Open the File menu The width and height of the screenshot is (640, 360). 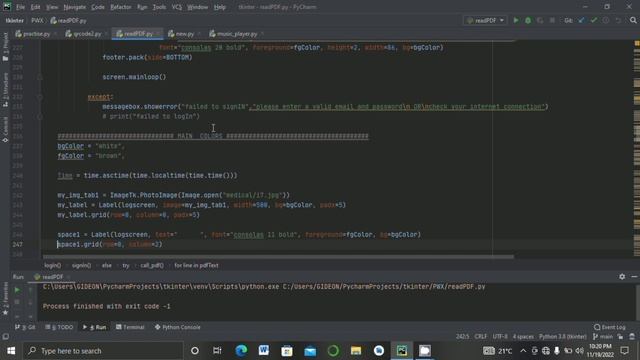20,7
